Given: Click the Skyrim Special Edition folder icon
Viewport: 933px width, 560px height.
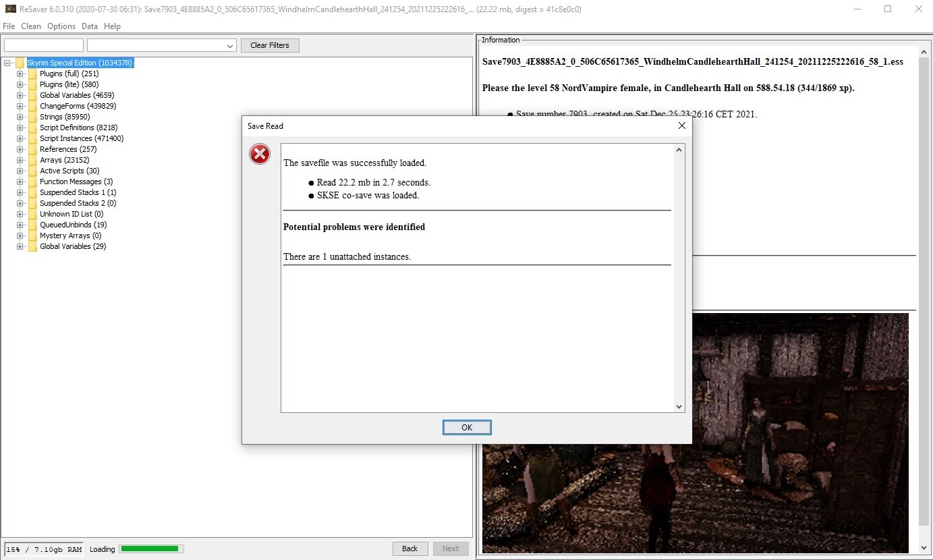Looking at the screenshot, I should click(20, 63).
